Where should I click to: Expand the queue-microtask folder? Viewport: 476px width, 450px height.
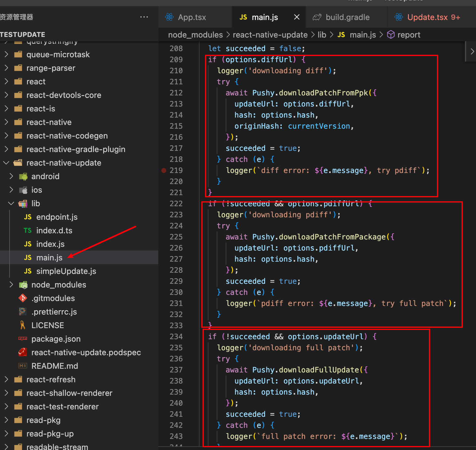[6, 54]
